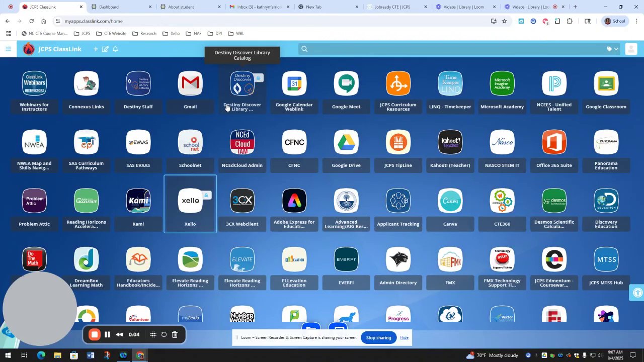Open the Gmail app tile
The image size is (644, 362).
coord(190,92)
